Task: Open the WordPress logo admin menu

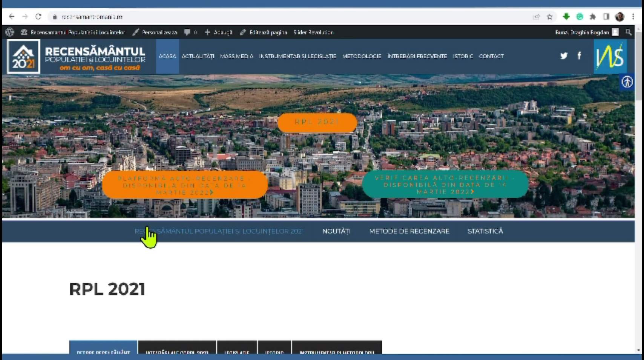Action: coord(10,32)
